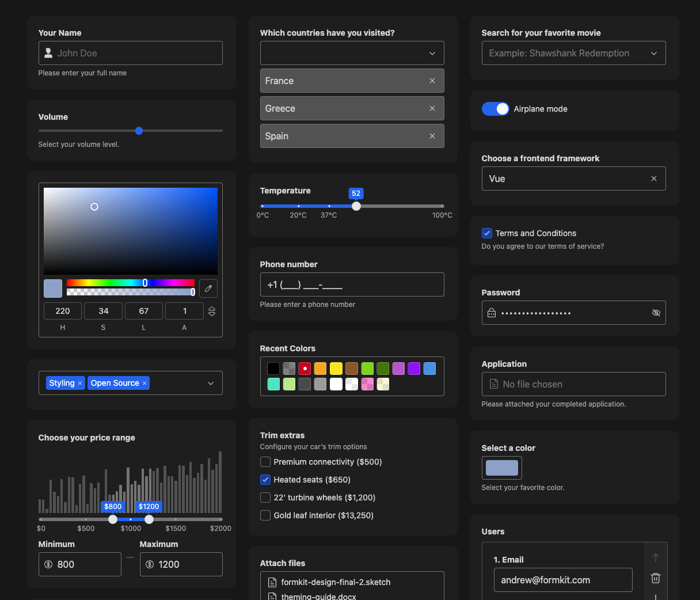Remove France from visited countries

pos(432,81)
